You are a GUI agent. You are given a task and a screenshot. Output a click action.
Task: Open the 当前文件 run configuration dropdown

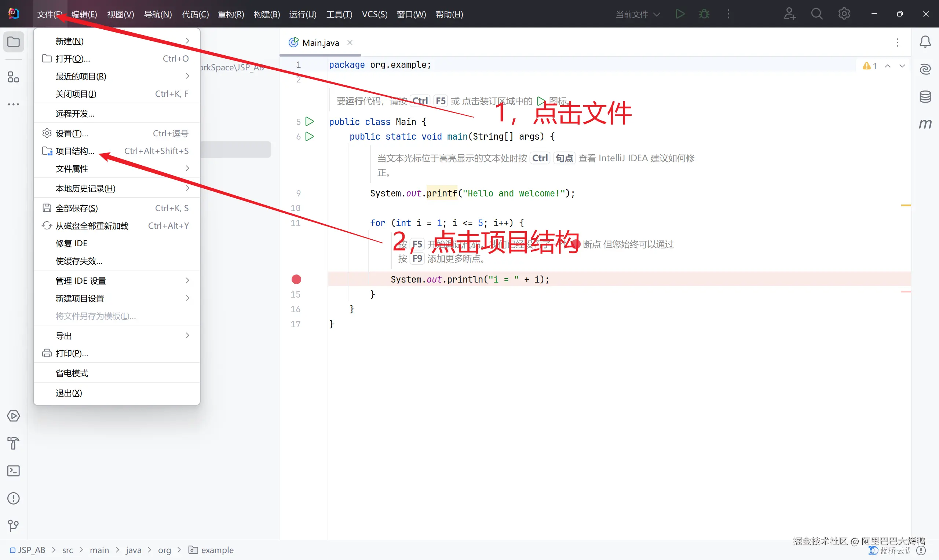(638, 14)
